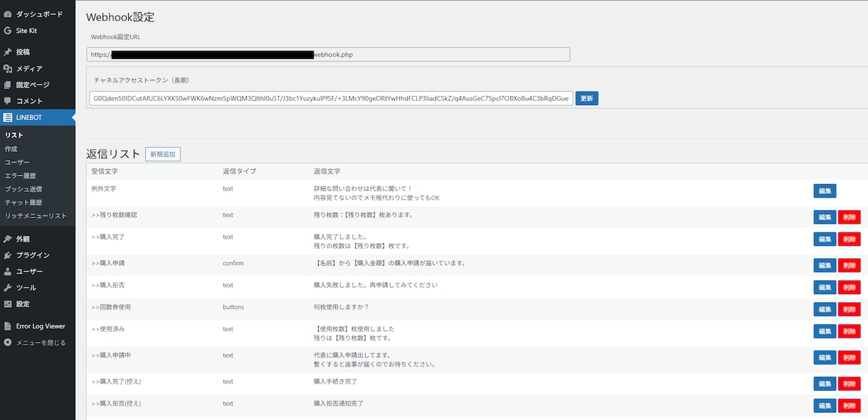
Task: Open the プッシュ送信 submenu
Action: (x=23, y=189)
